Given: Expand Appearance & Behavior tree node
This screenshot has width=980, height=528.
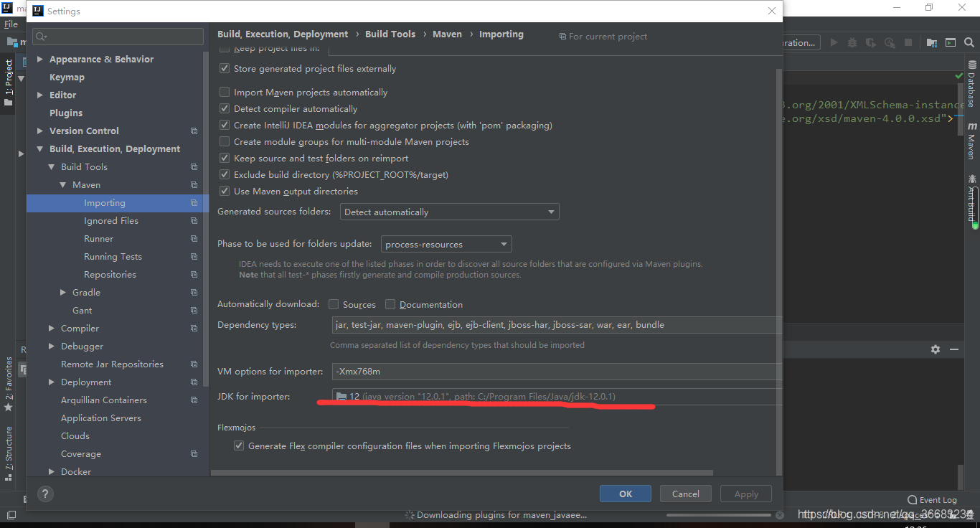Looking at the screenshot, I should click(40, 60).
